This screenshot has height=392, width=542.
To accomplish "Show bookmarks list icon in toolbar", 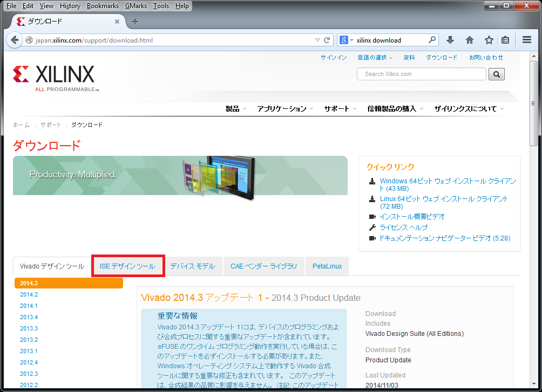I will (505, 40).
